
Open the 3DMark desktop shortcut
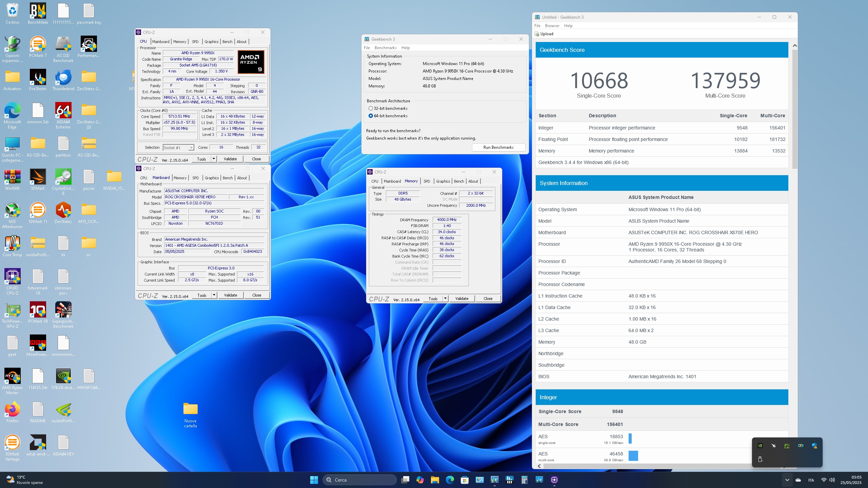tap(38, 180)
